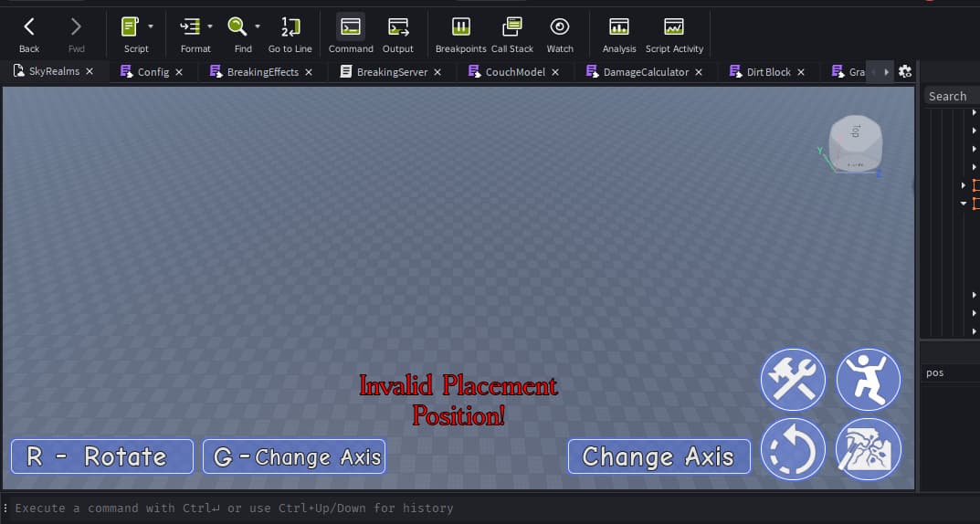Click the Explorer Search field
980x524 pixels.
tap(952, 96)
